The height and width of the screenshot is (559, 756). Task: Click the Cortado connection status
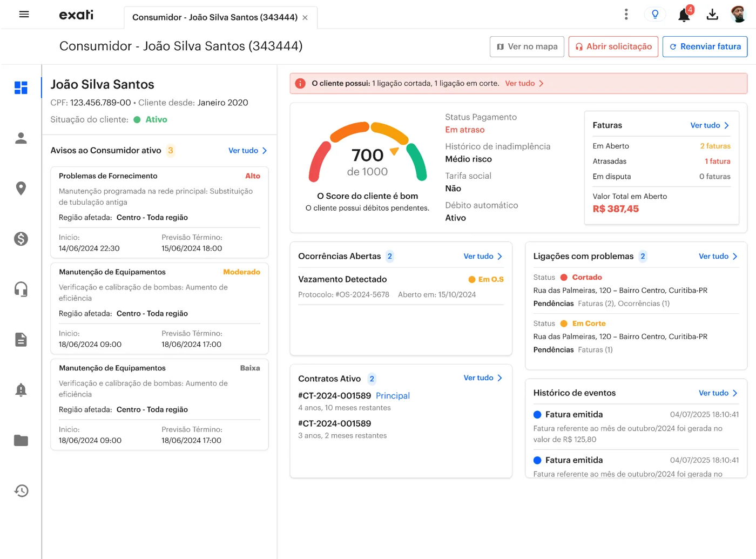(x=581, y=277)
